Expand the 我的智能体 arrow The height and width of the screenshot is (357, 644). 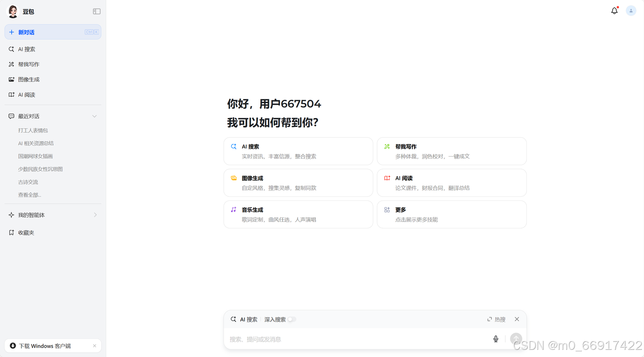pyautogui.click(x=95, y=215)
